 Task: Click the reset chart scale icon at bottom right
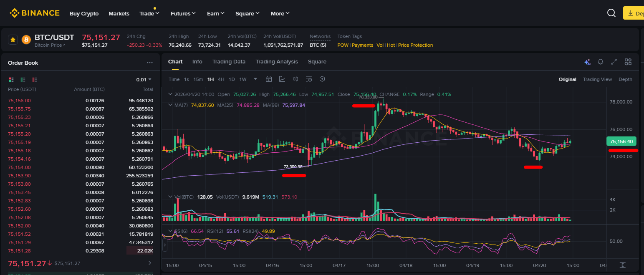tap(622, 265)
